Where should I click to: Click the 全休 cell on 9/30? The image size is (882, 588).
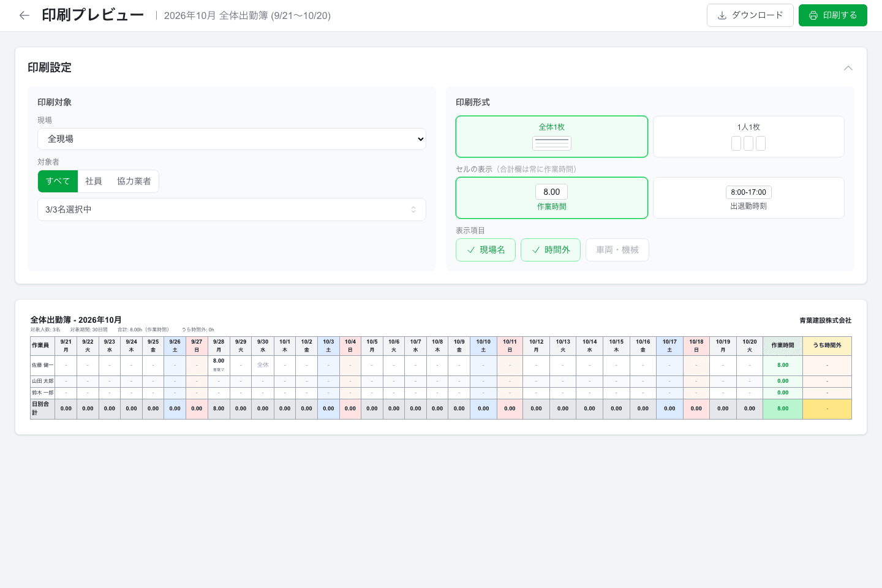click(x=263, y=365)
